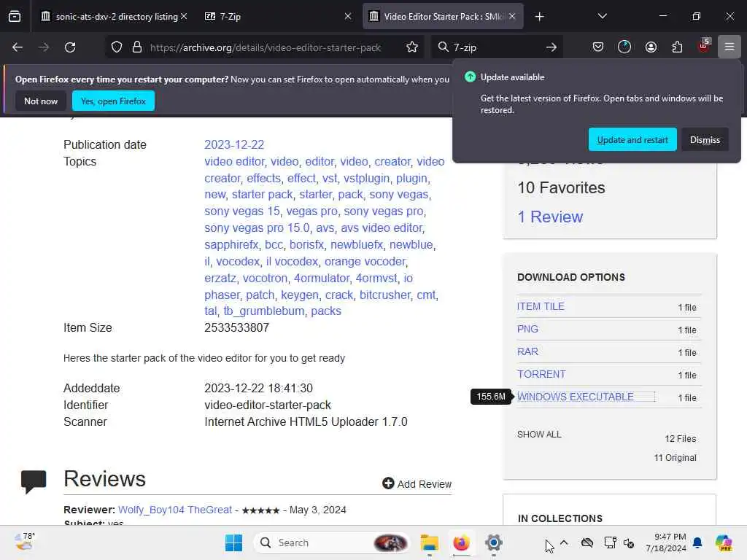The image size is (747, 560).
Task: Download the RAR file option
Action: pyautogui.click(x=528, y=351)
